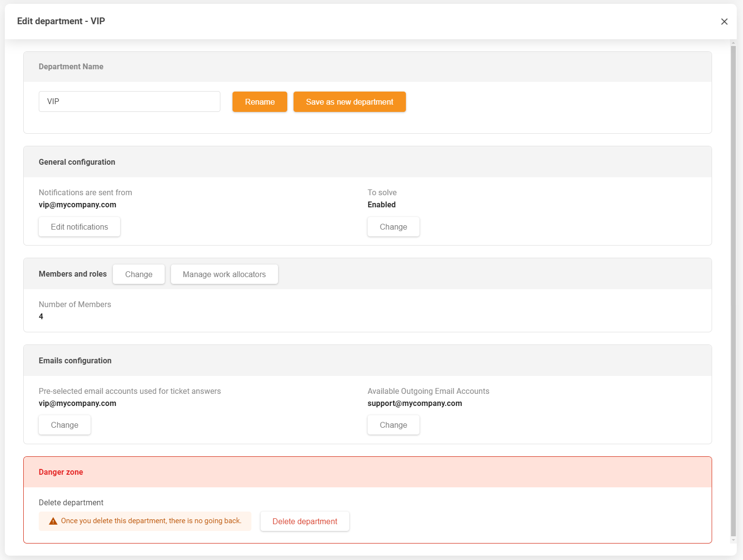Image resolution: width=743 pixels, height=560 pixels.
Task: Change the To solve setting
Action: 393,227
